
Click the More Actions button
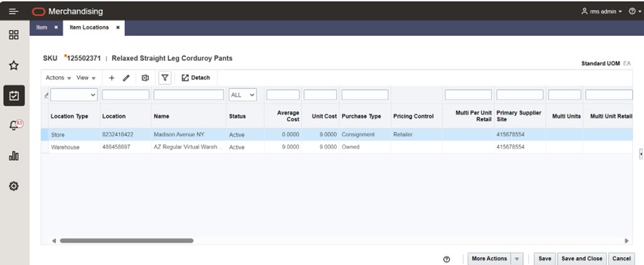point(489,259)
